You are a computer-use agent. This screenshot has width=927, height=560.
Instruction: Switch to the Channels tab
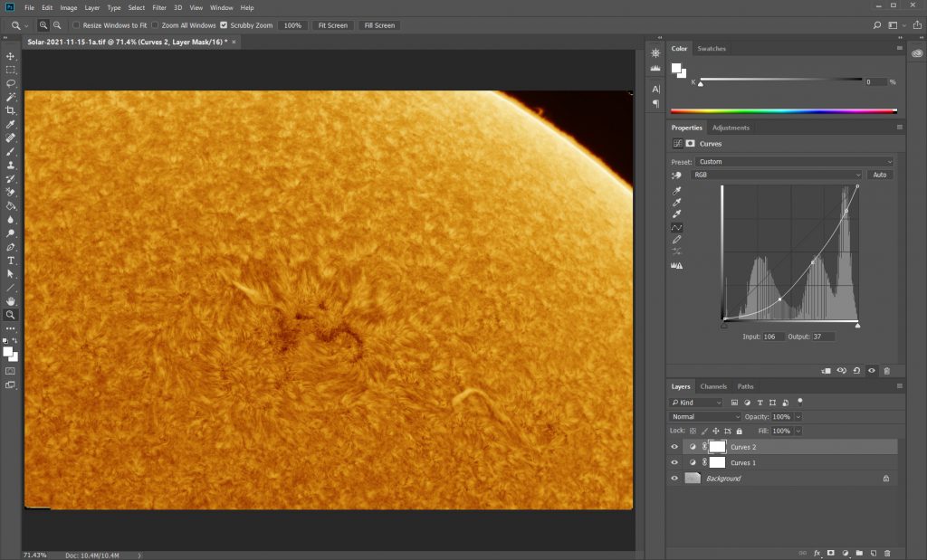pyautogui.click(x=713, y=386)
